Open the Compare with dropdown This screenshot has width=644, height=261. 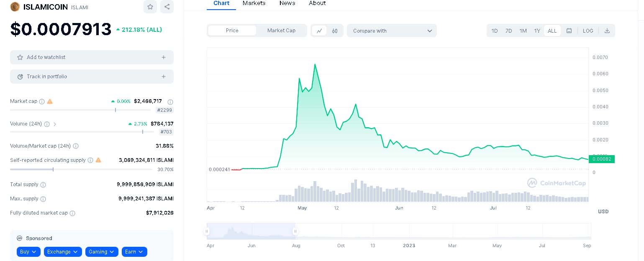click(x=392, y=31)
